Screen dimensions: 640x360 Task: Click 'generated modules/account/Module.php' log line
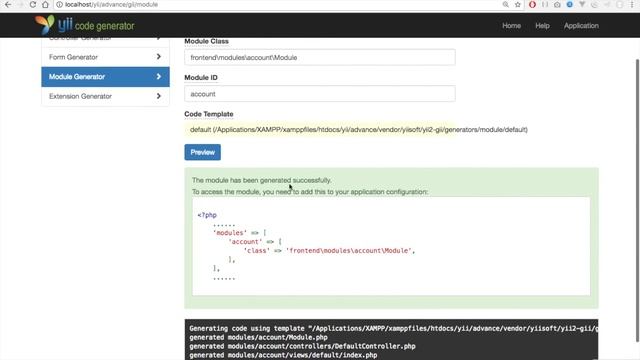tap(258, 337)
